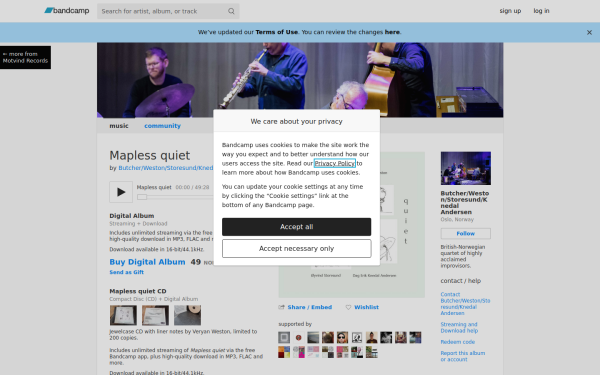
Task: Click the Follow button
Action: tap(466, 233)
